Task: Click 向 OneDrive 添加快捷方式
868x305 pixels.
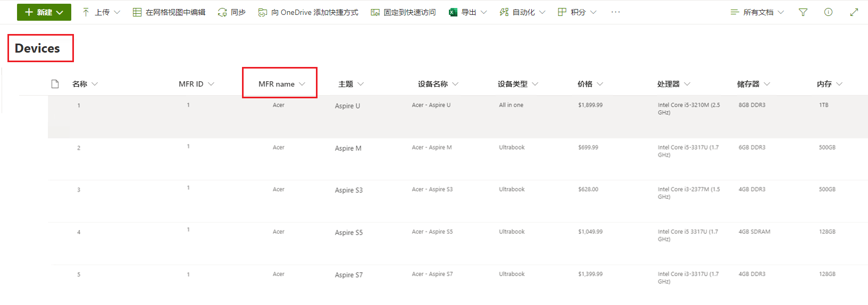Action: pyautogui.click(x=308, y=12)
